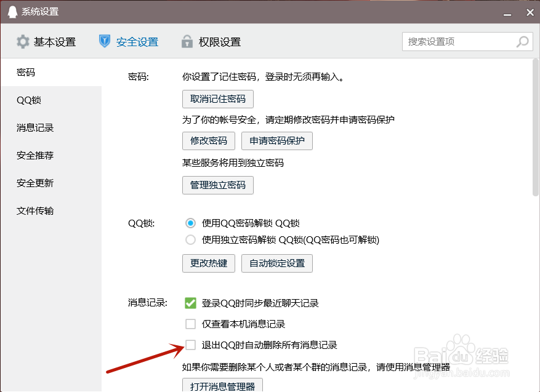The height and width of the screenshot is (392, 540).
Task: Click the blue shield icon beside 安全设置
Action: [x=104, y=41]
